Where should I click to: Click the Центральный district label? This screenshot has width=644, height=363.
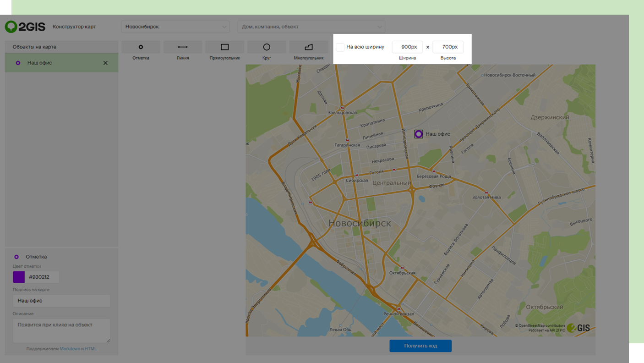[x=392, y=183]
